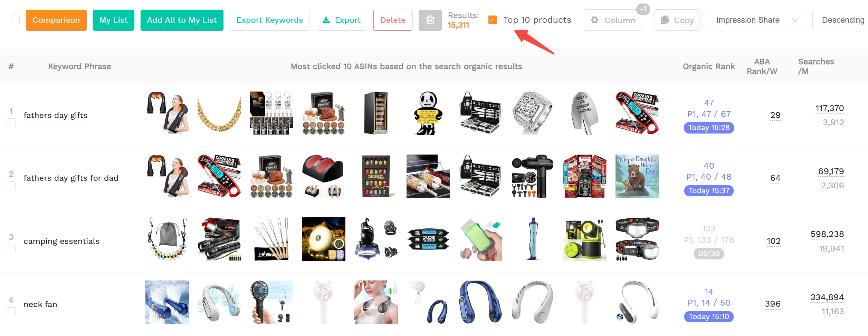Click the Searches /M column header
This screenshot has height=336, width=868.
816,66
